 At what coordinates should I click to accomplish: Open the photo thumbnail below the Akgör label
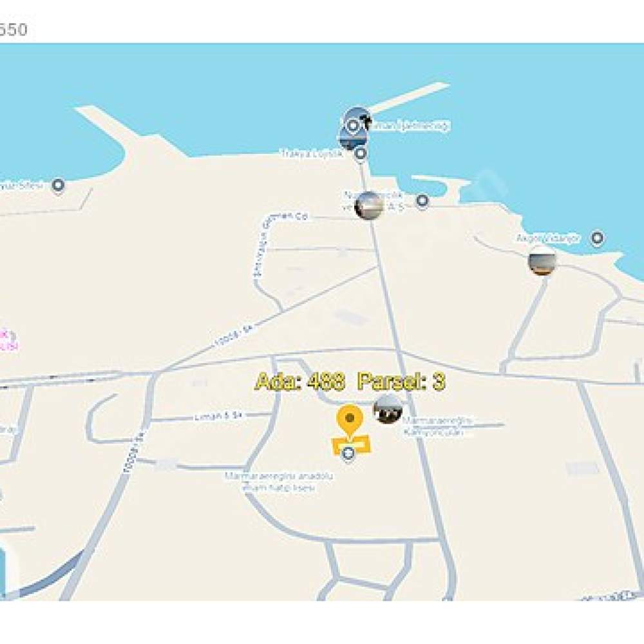point(542,260)
